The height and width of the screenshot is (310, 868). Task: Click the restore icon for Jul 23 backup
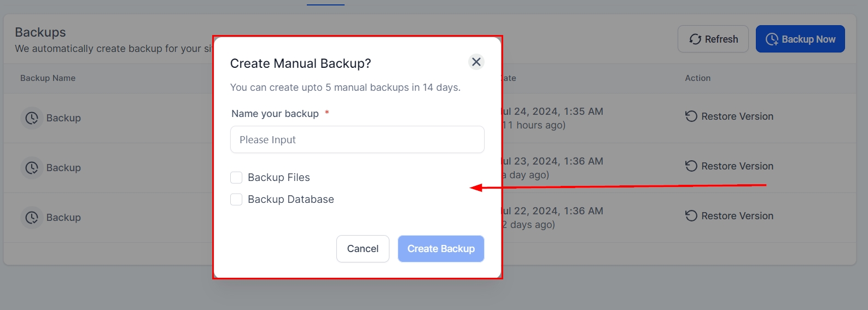(x=691, y=166)
